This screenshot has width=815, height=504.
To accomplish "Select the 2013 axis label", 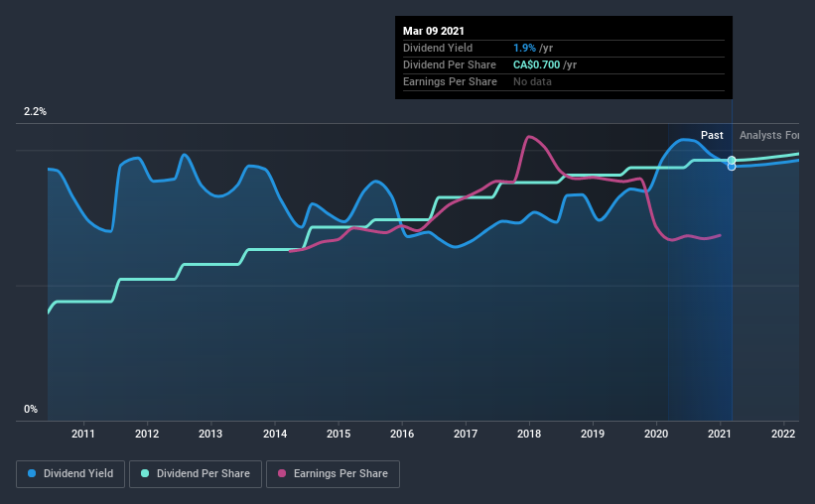I will [210, 434].
